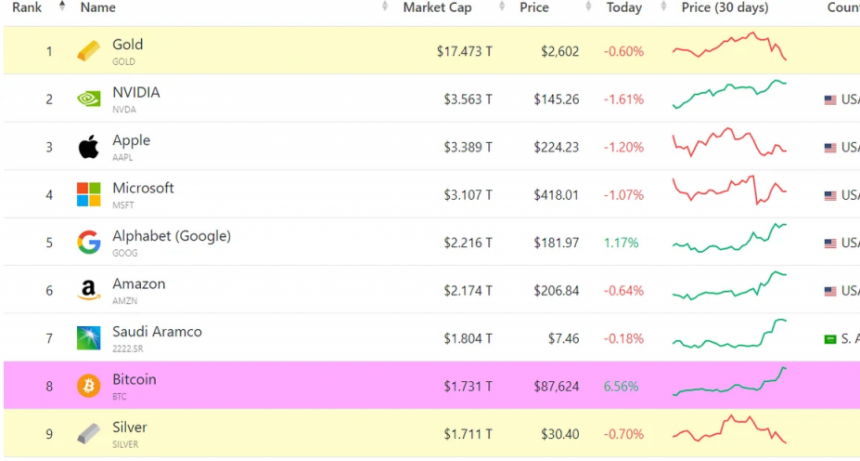Click Silver's 30-day price chart
The image size is (860, 461).
[729, 429]
